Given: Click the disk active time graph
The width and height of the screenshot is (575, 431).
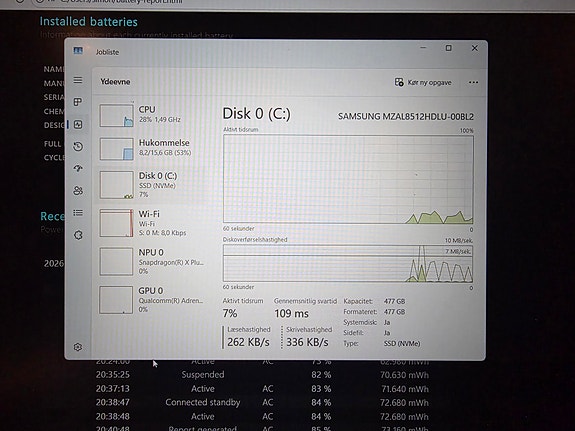Looking at the screenshot, I should click(x=348, y=179).
